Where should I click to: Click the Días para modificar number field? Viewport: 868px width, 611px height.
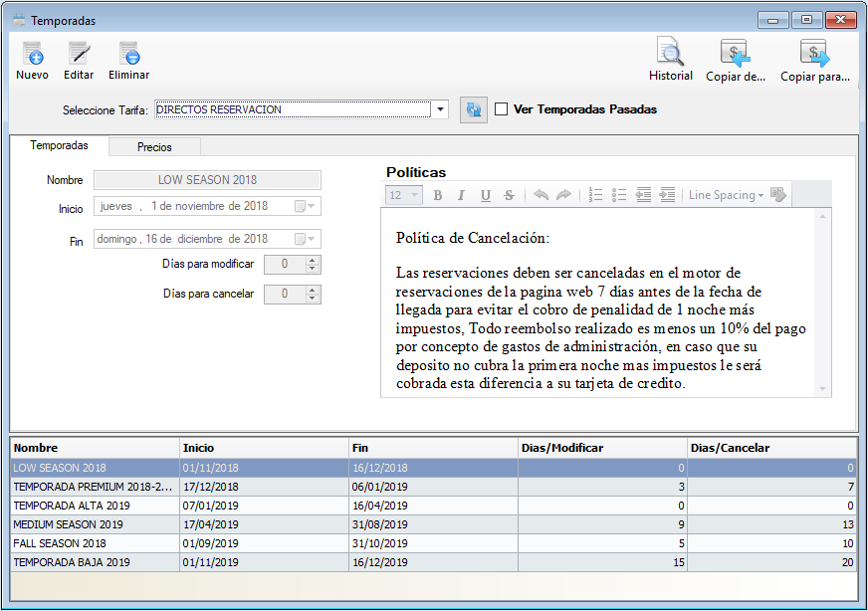click(285, 265)
